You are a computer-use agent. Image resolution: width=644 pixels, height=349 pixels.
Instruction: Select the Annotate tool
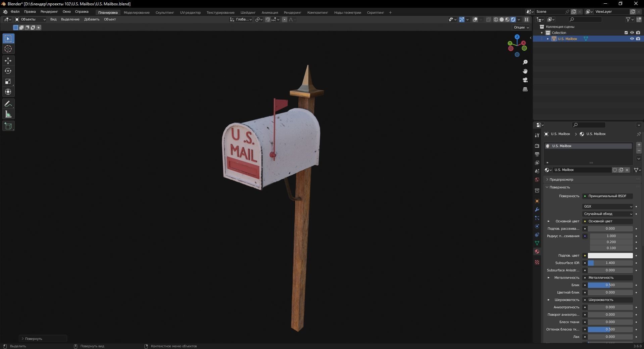pyautogui.click(x=8, y=104)
